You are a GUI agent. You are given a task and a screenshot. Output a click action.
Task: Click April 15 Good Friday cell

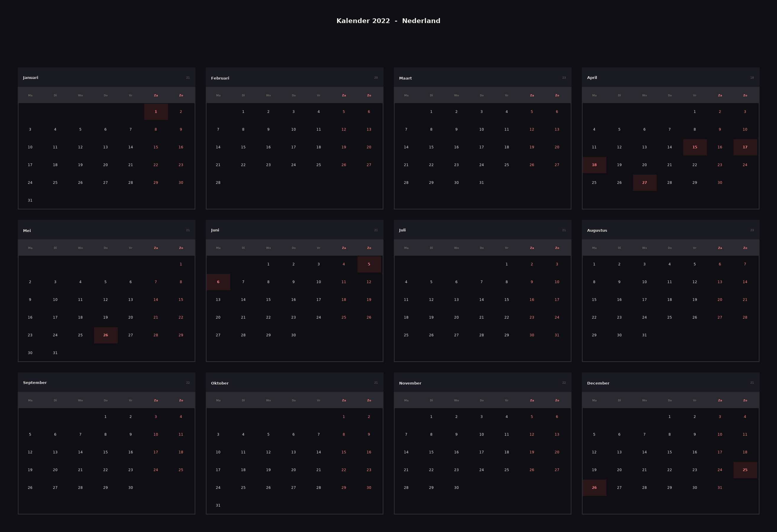695,147
